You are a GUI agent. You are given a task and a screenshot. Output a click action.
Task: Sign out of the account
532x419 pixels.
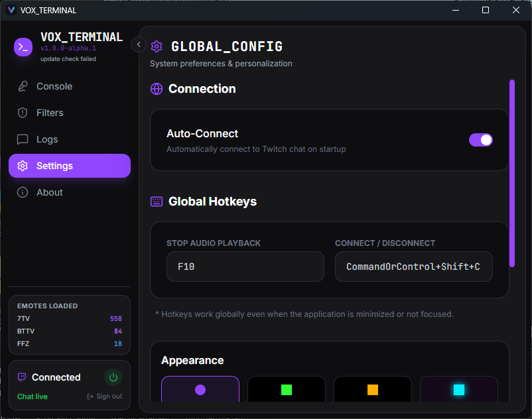tap(105, 396)
